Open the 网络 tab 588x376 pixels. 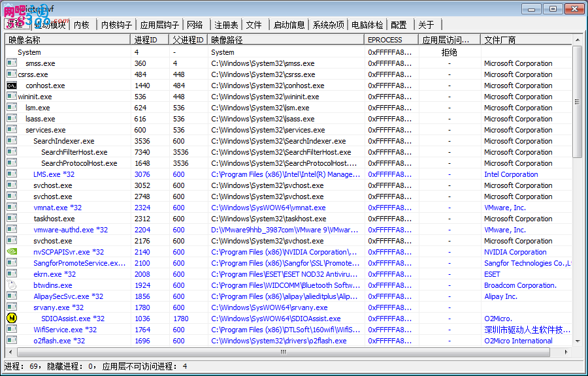coord(195,25)
